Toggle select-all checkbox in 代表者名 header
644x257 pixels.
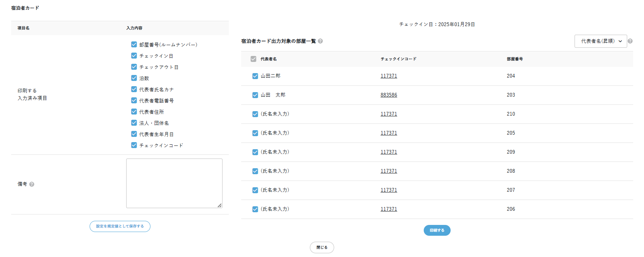point(253,59)
